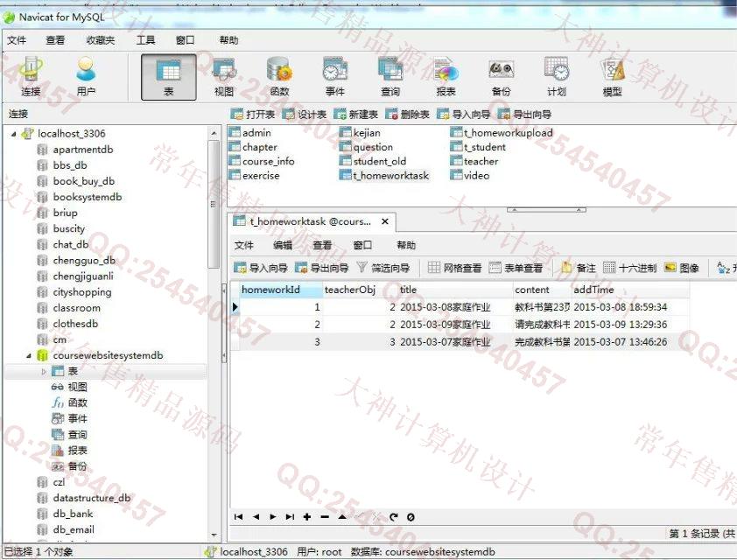Add a new record with plus button
Screen dimensions: 737x560
coord(307,517)
